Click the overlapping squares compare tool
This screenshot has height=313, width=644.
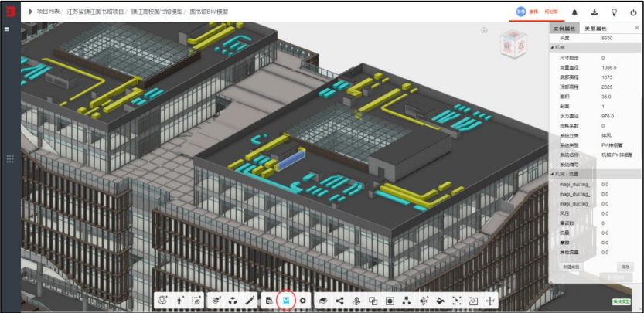[373, 301]
